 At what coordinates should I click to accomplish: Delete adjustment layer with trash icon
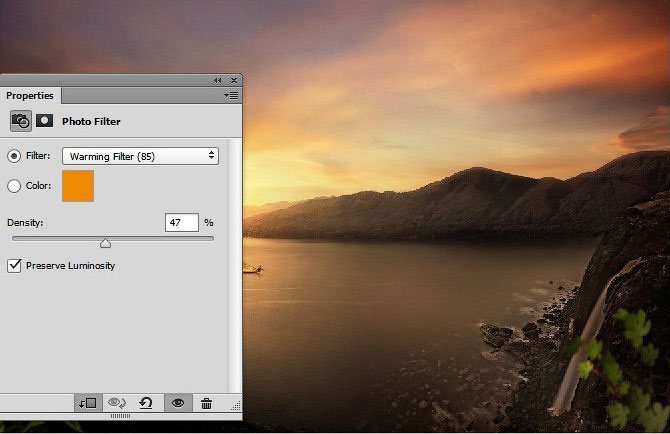point(206,403)
